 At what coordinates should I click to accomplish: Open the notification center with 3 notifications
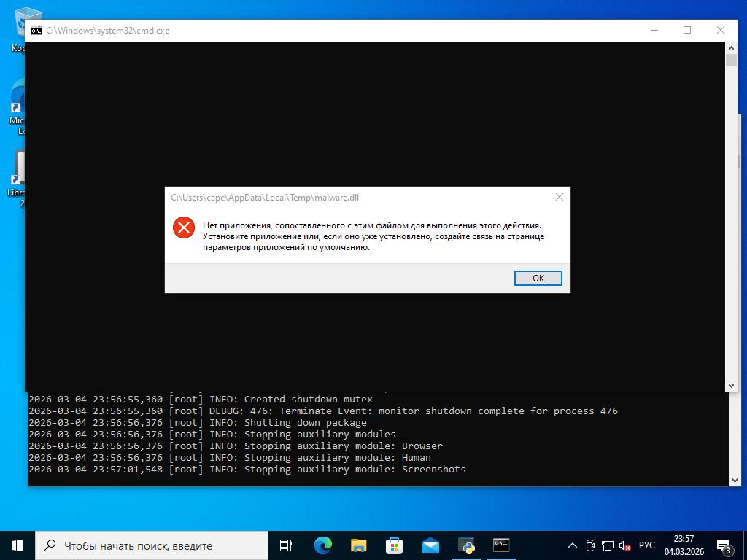pos(724,545)
